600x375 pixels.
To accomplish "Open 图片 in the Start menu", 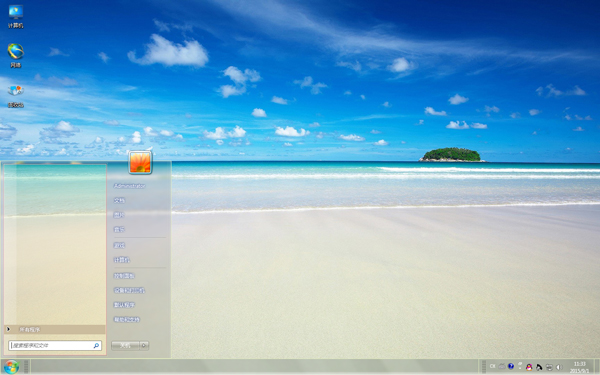I will 119,215.
